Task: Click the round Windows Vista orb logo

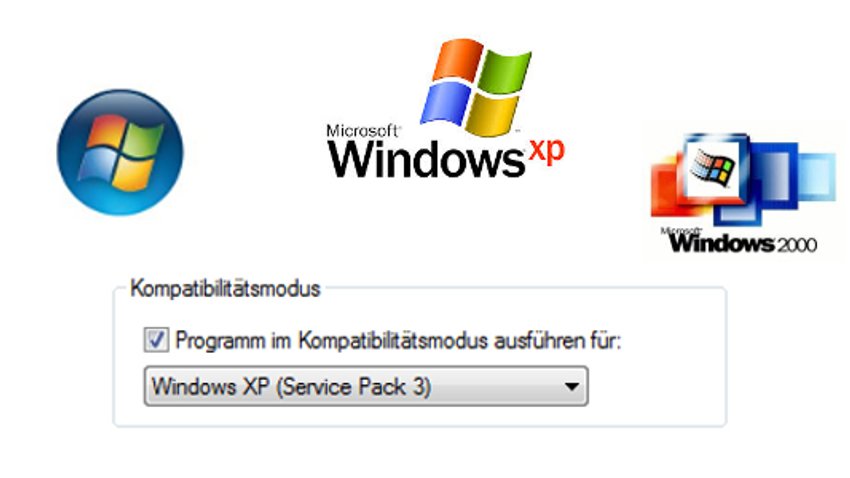Action: (x=120, y=152)
